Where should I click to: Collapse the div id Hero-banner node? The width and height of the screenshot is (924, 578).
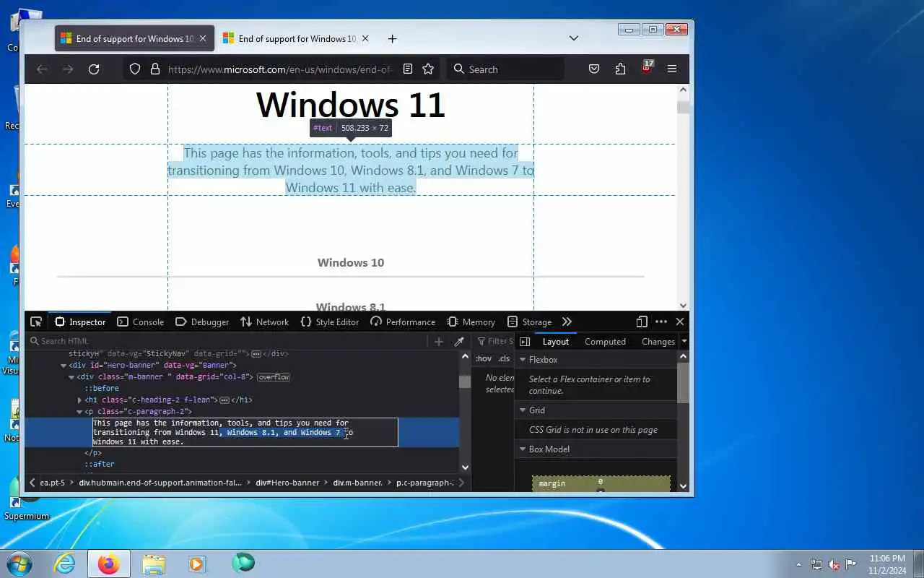tap(64, 366)
